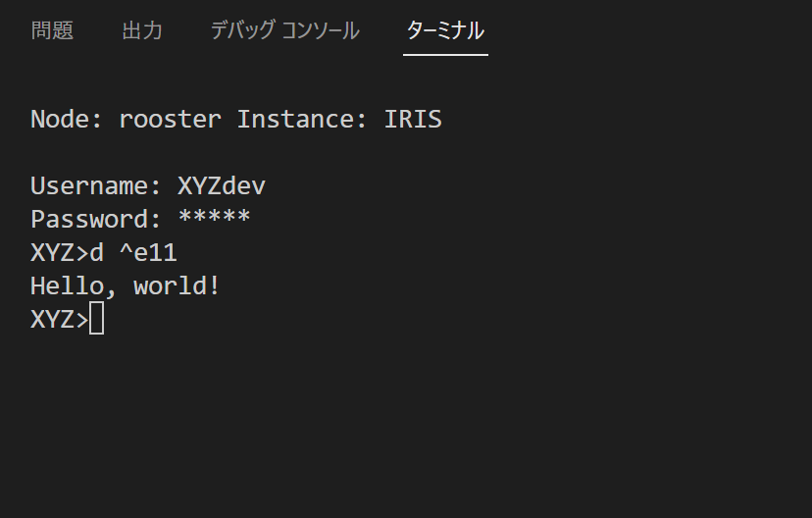Click the blank line below Node line
The width and height of the screenshot is (812, 518).
pyautogui.click(x=294, y=153)
